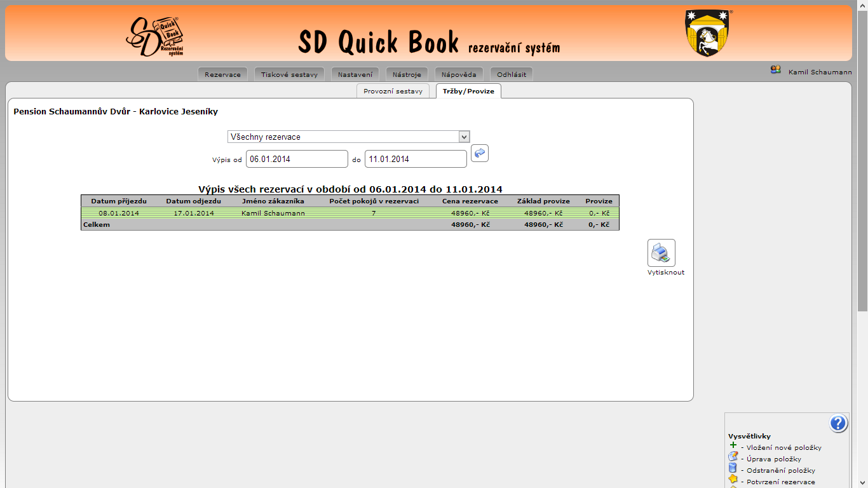The height and width of the screenshot is (488, 868).
Task: Switch to the Provozní sestavy tab
Action: coord(393,91)
